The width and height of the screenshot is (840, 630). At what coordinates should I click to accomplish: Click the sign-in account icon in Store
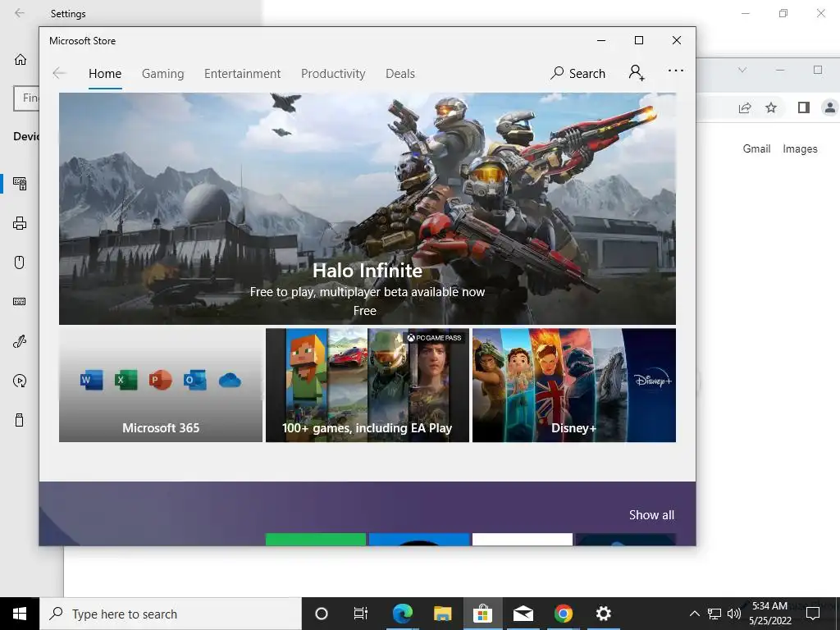(637, 72)
